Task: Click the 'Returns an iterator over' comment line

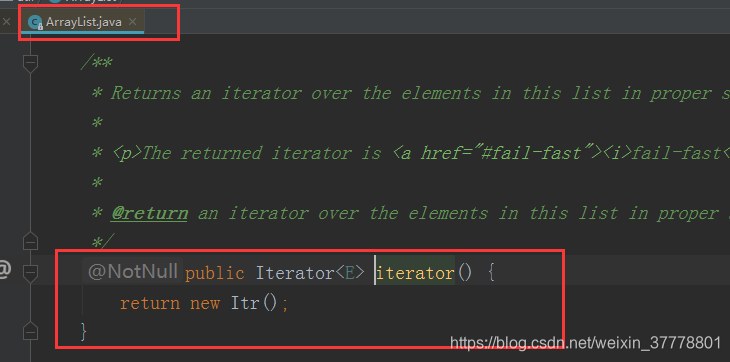Action: [410, 94]
